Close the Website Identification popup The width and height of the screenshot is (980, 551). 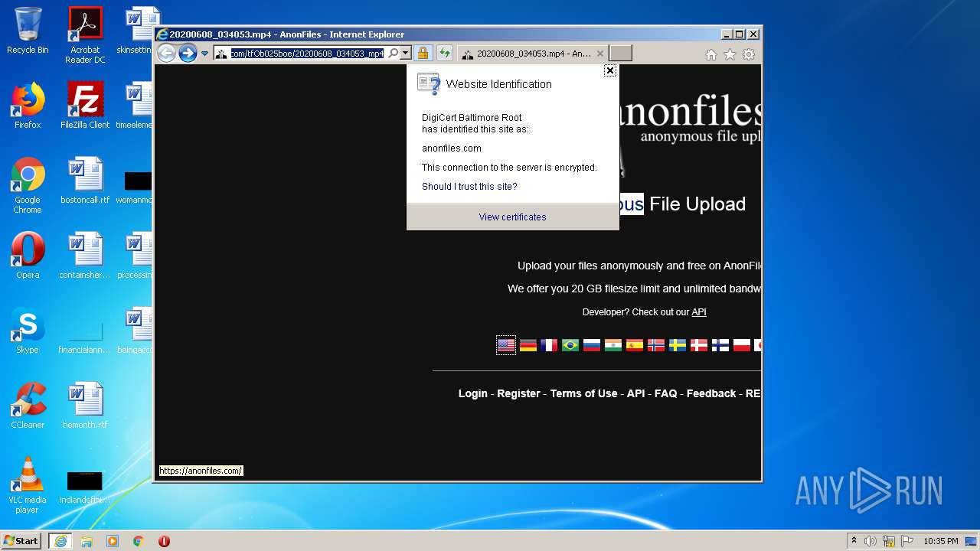click(x=609, y=70)
